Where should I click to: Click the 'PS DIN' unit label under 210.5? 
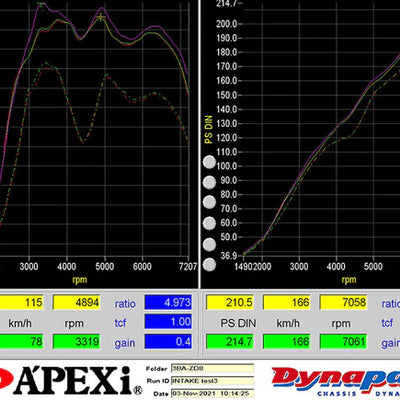(238, 323)
